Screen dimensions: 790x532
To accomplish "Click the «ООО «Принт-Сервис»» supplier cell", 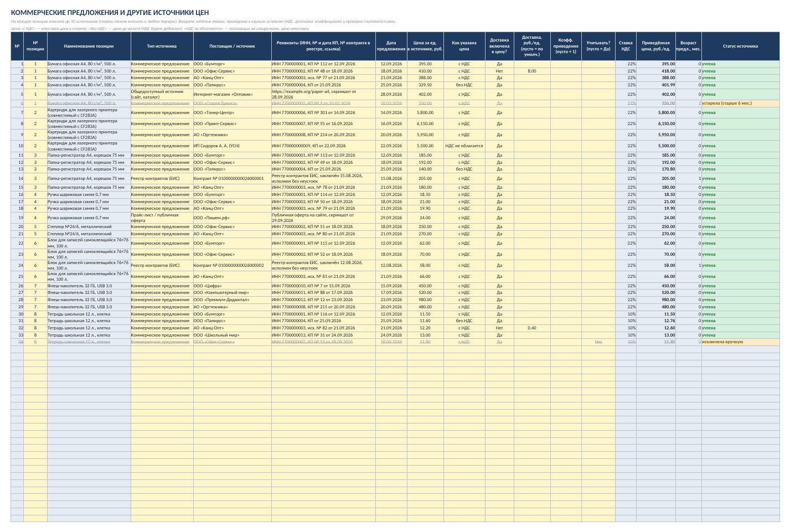I will 232,123.
